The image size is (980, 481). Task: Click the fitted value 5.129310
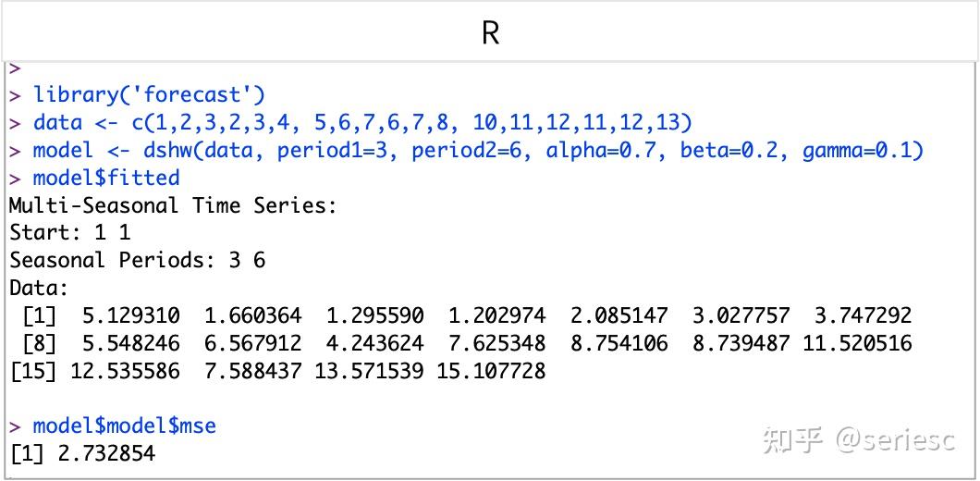pos(130,315)
